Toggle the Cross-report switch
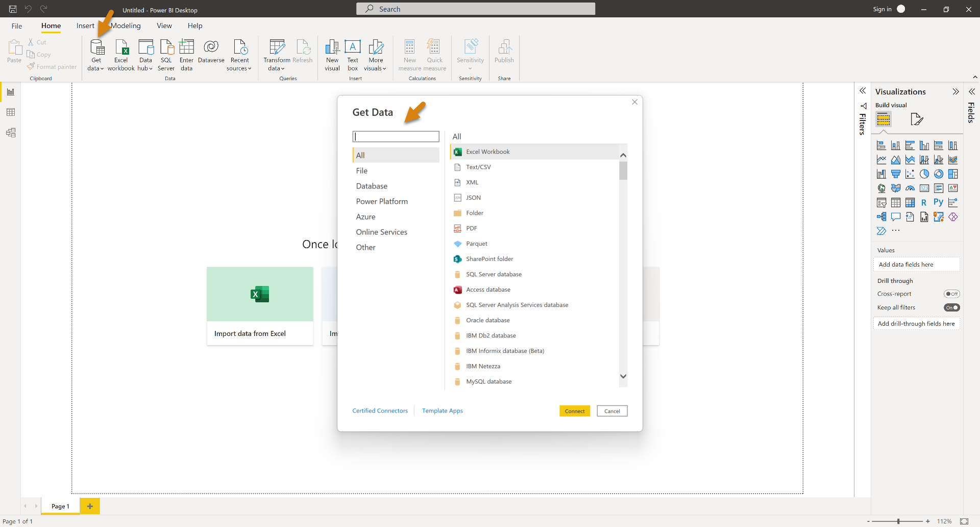This screenshot has width=980, height=527. (952, 294)
